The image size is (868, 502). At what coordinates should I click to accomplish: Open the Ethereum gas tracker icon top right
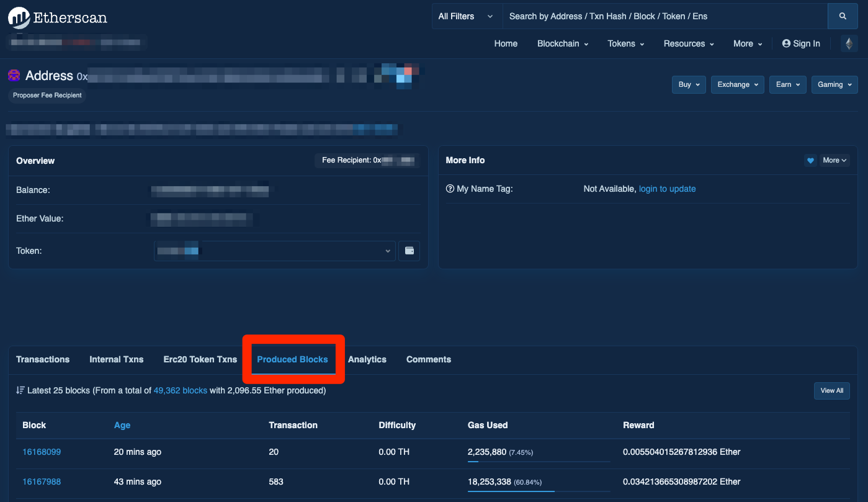(848, 43)
